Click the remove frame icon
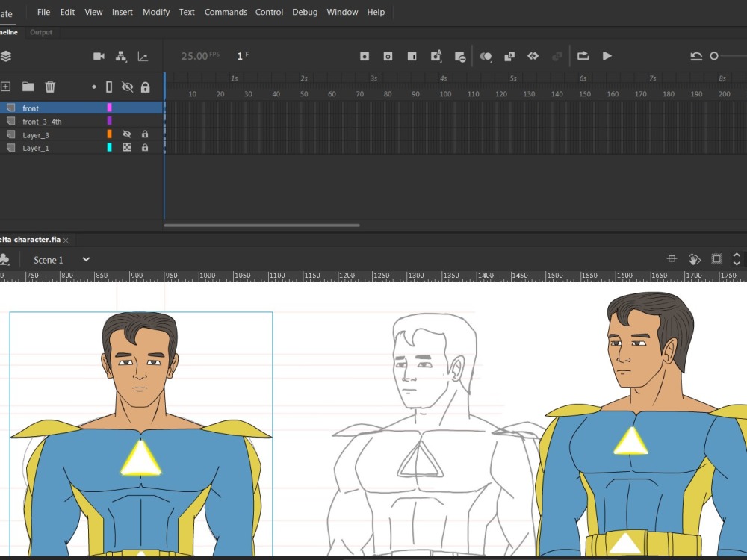Viewport: 747px width, 560px height. (459, 57)
